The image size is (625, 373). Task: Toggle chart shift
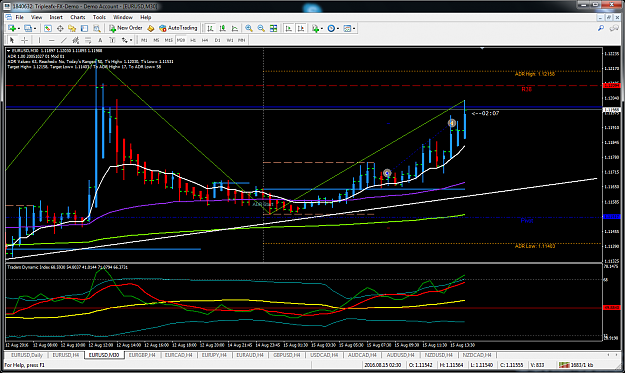pyautogui.click(x=301, y=28)
